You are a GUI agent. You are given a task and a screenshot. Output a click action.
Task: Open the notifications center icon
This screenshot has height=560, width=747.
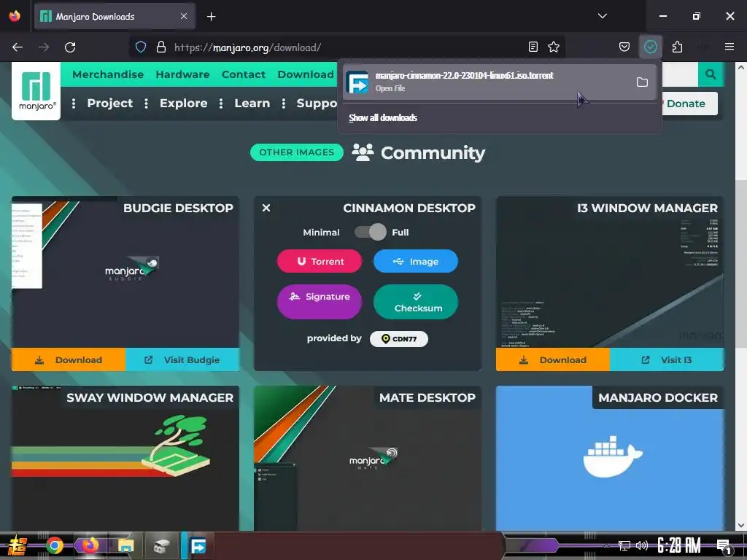pos(724,545)
